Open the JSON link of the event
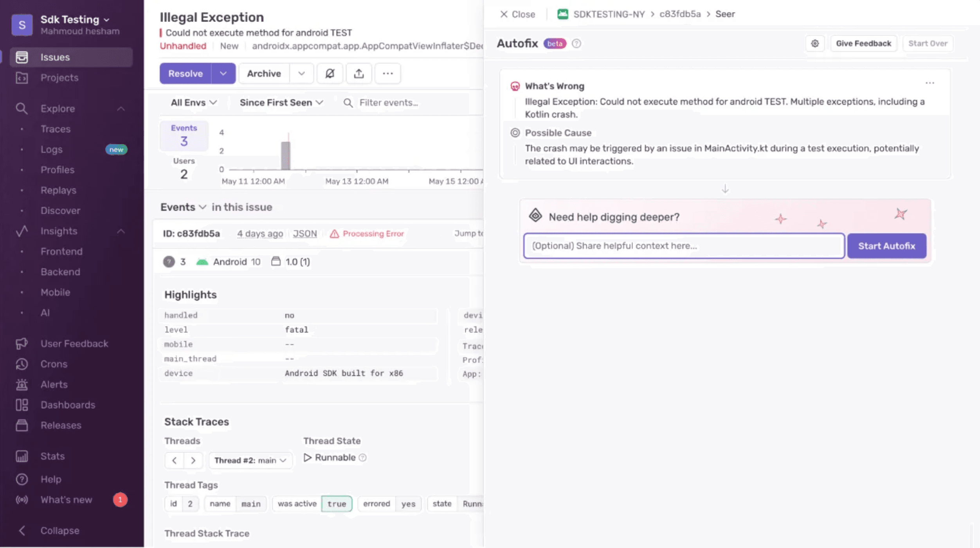 [x=305, y=233]
